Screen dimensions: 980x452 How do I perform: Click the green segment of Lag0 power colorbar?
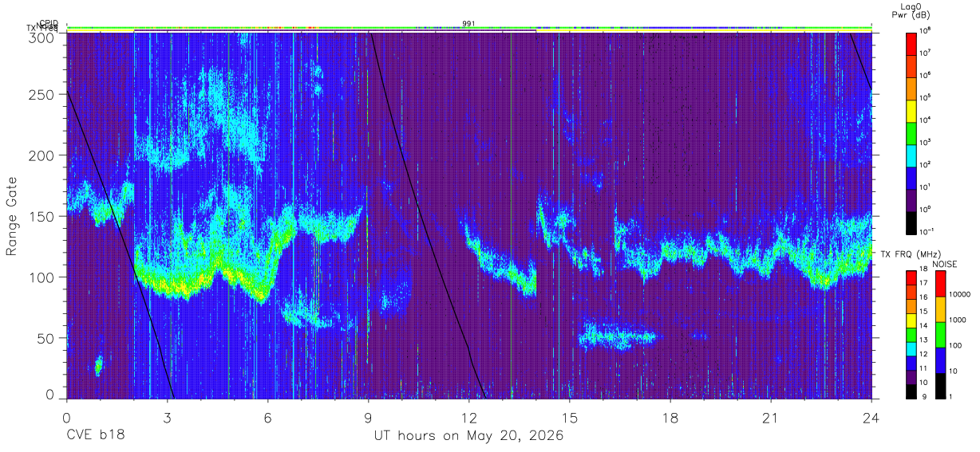click(x=912, y=132)
